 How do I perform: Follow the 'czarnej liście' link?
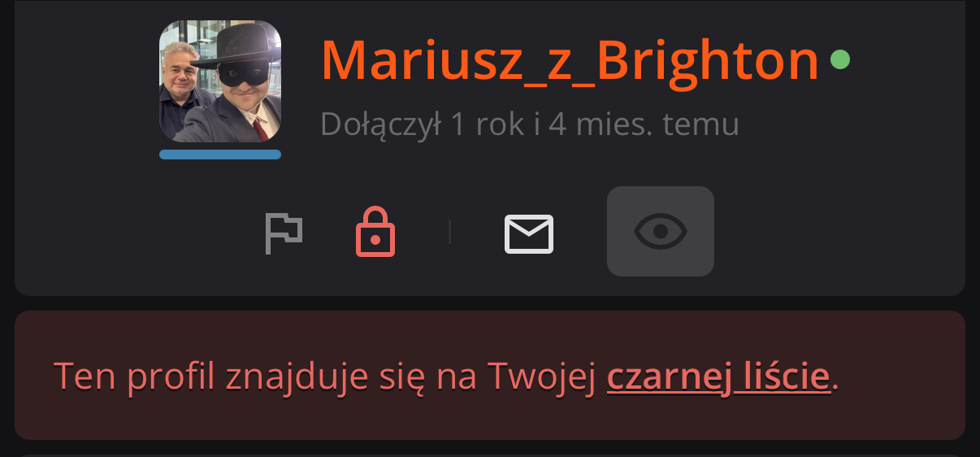coord(718,376)
